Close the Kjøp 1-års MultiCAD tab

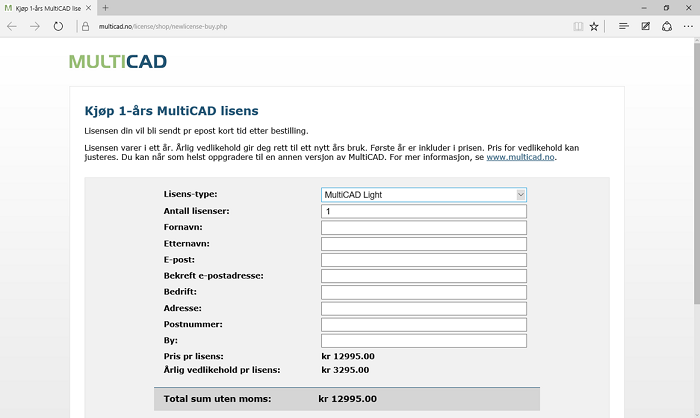click(x=88, y=8)
